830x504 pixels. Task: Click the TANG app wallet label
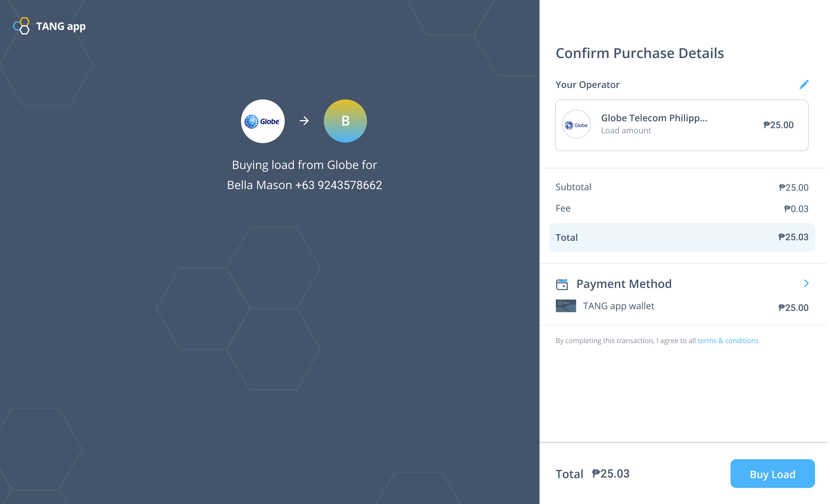pyautogui.click(x=618, y=306)
